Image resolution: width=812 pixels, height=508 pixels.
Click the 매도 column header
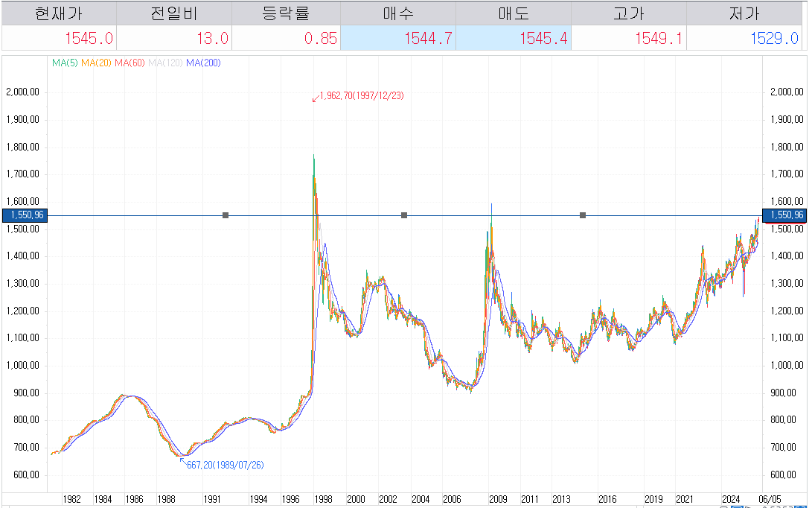pyautogui.click(x=514, y=13)
